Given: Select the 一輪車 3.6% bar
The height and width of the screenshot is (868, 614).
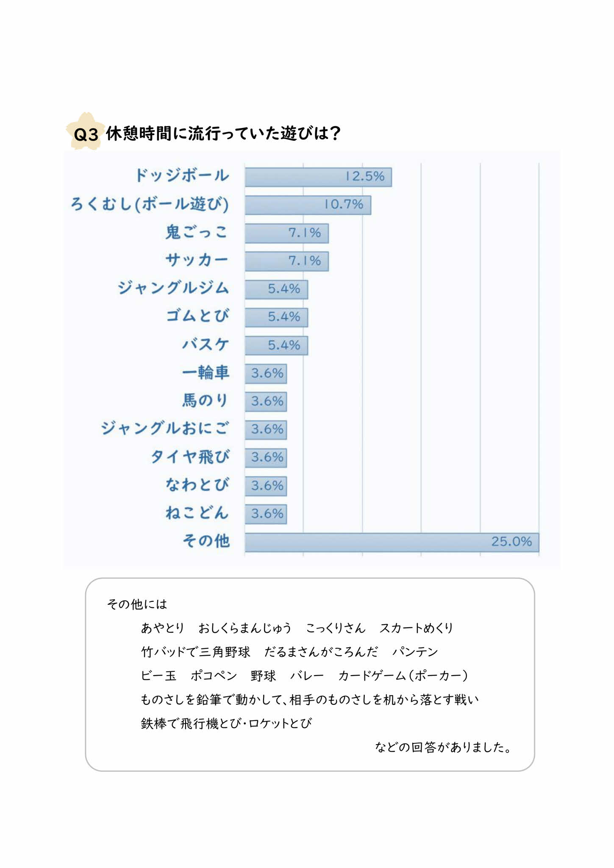Looking at the screenshot, I should click(x=266, y=373).
